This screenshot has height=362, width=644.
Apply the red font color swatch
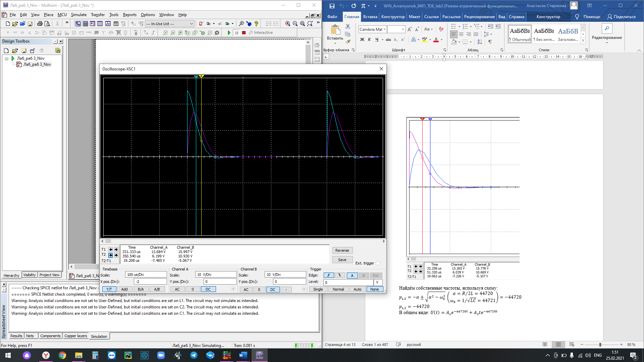[436, 40]
